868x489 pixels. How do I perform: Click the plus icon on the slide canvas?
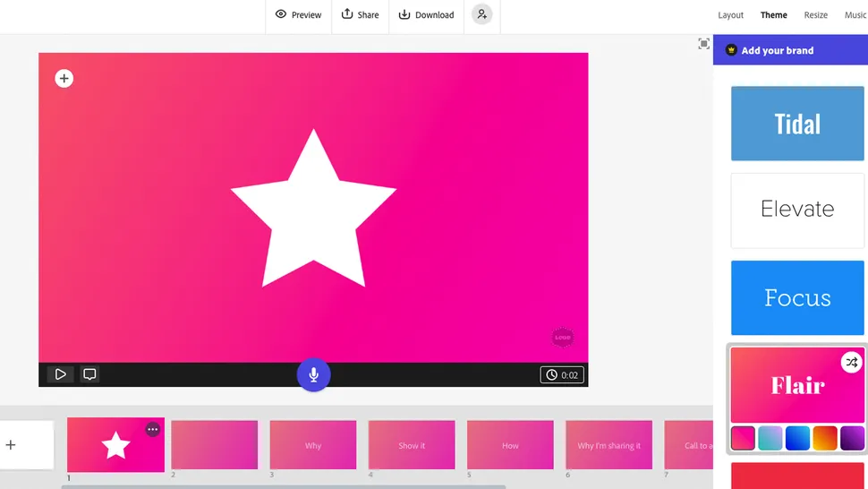[64, 79]
